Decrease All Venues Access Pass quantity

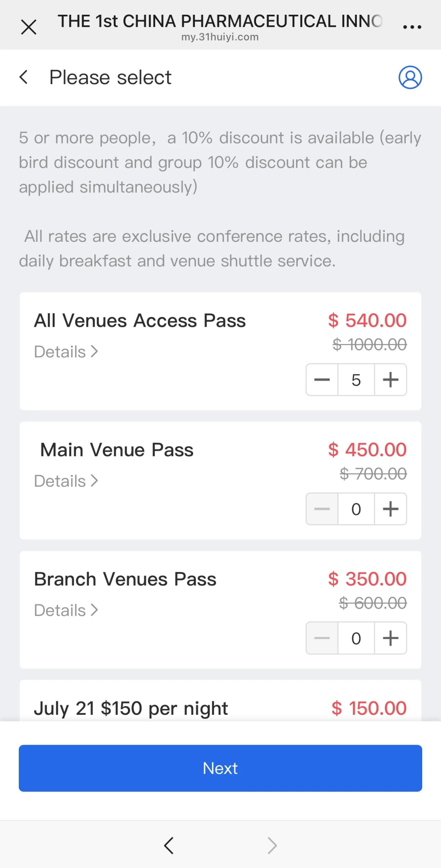click(322, 380)
